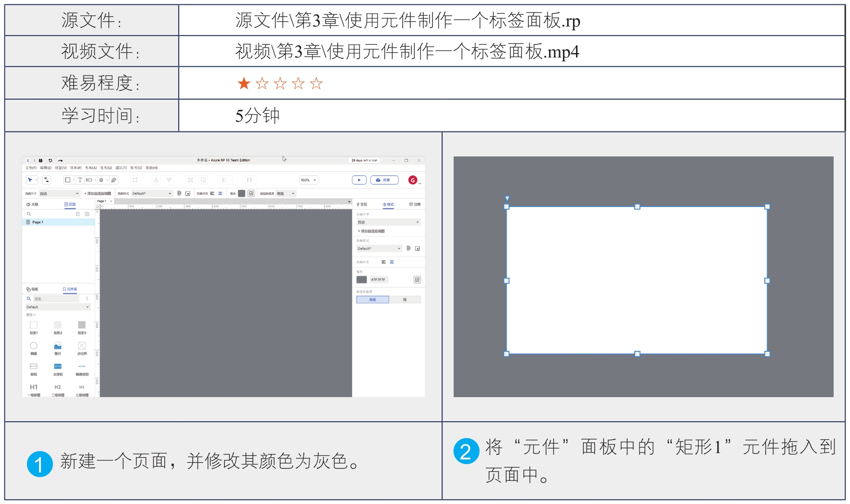Click add page icon in pages panel
Image resolution: width=850 pixels, height=504 pixels.
[78, 214]
